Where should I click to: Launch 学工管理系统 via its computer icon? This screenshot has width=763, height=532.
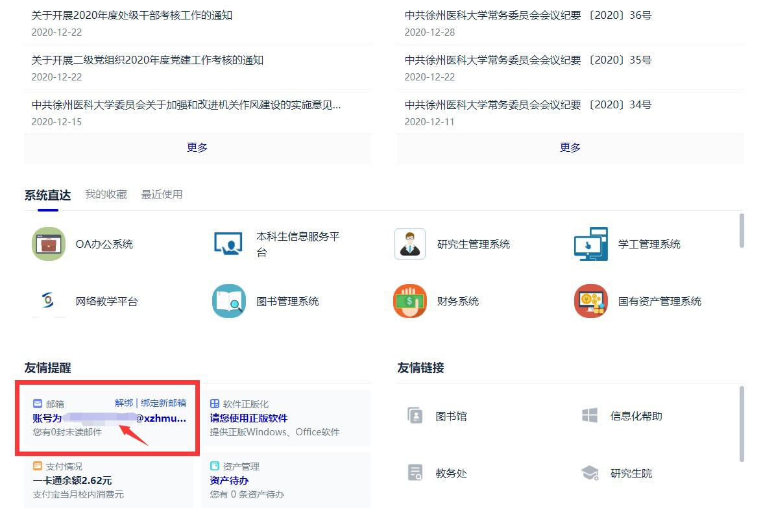tap(590, 244)
